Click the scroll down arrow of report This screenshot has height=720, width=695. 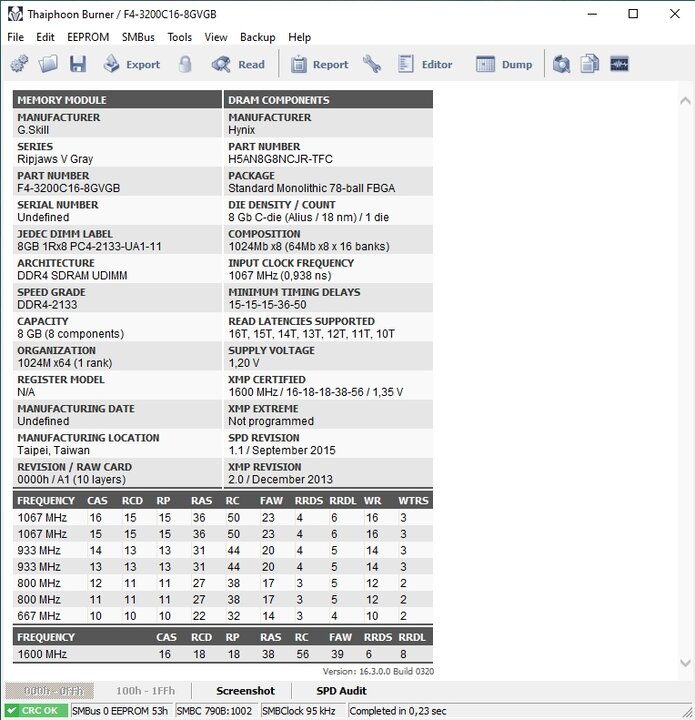point(685,663)
